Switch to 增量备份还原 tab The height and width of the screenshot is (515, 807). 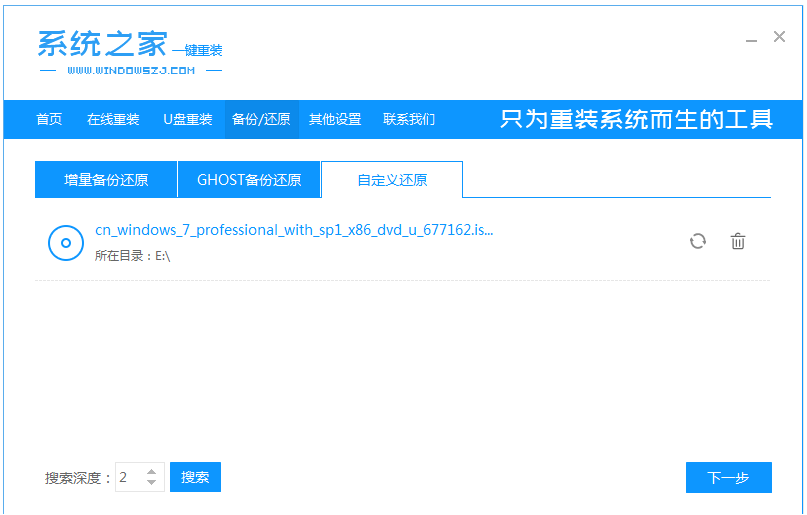(x=106, y=180)
